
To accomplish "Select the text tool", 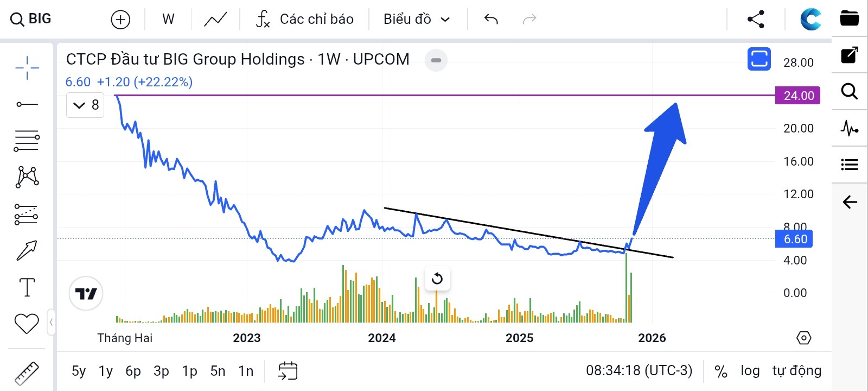I will (x=27, y=287).
